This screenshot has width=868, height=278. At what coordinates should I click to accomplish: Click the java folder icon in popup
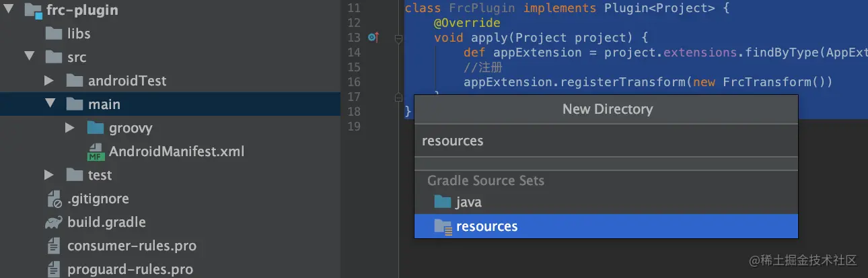(442, 202)
